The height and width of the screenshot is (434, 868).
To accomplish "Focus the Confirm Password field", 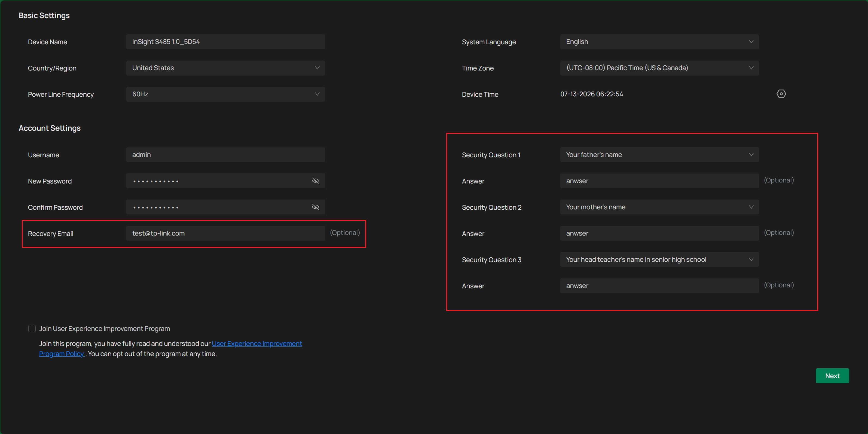I will tap(225, 207).
